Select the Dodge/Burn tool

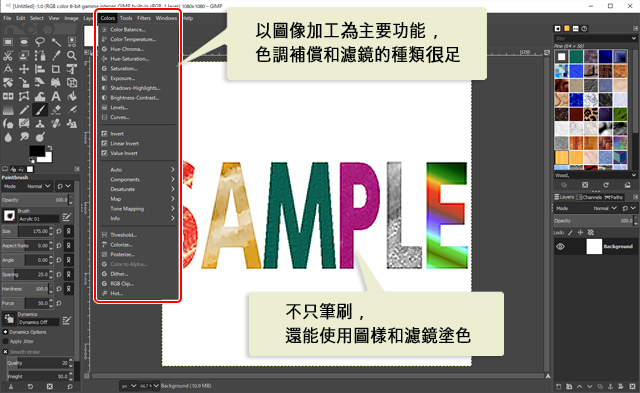click(x=40, y=137)
